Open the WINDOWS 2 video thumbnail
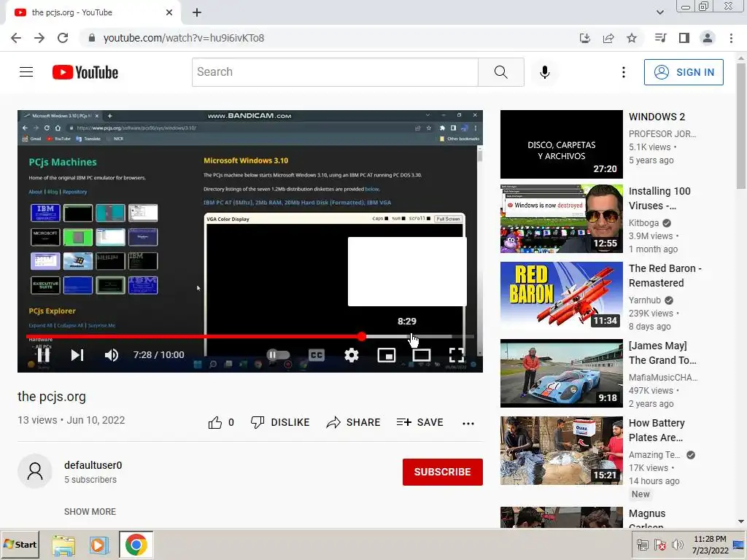Viewport: 747px width, 560px height. 561,144
